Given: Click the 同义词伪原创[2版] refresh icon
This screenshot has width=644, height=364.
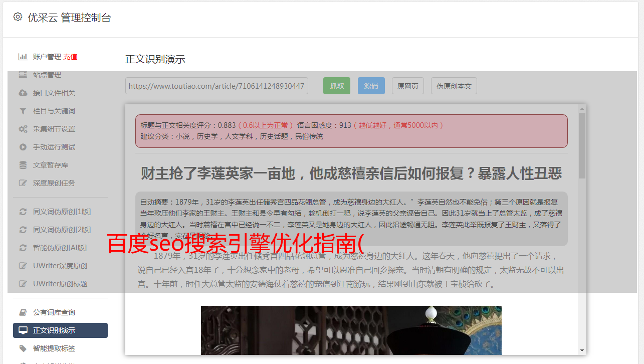Looking at the screenshot, I should click(x=23, y=230).
